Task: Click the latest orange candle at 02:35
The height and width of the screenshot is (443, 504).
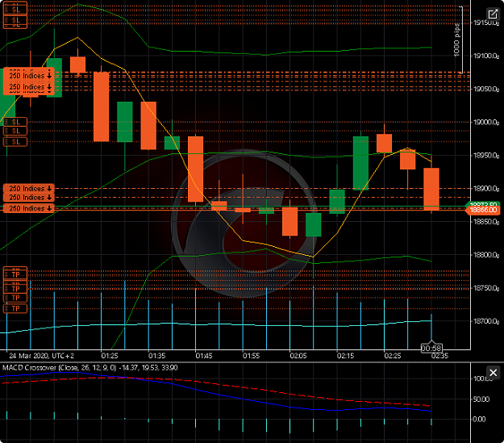Action: (431, 189)
